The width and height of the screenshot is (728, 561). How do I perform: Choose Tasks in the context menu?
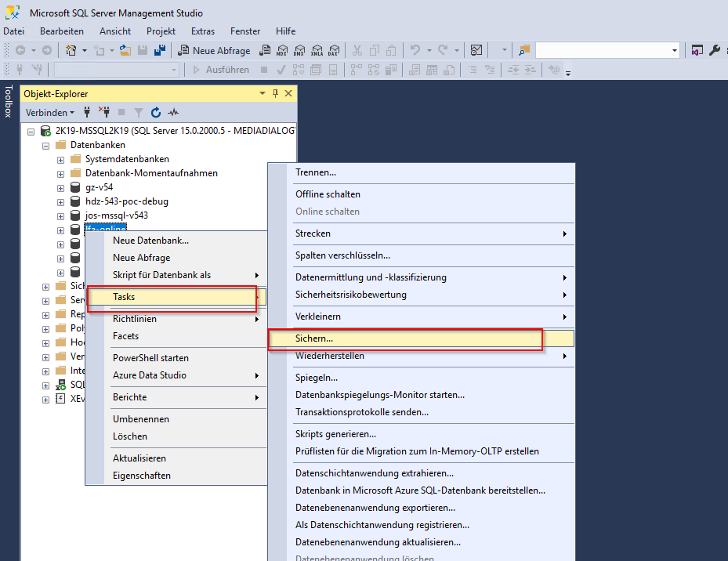click(176, 297)
